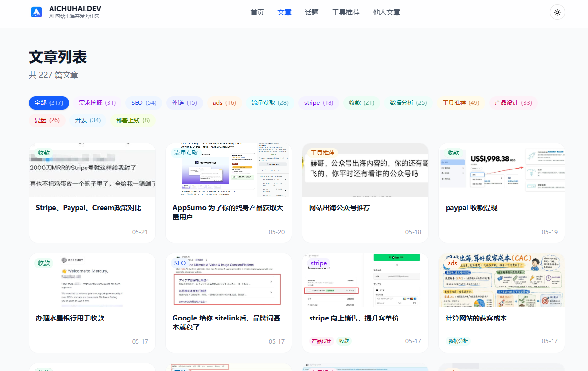Open article 网站出海公众号推荐
The image size is (588, 371).
[340, 208]
